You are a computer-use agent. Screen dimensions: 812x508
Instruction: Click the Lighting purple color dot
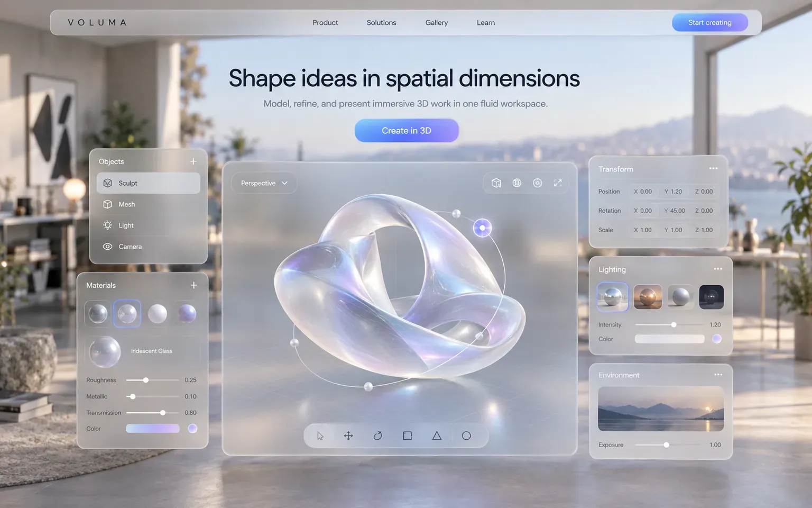(x=717, y=339)
